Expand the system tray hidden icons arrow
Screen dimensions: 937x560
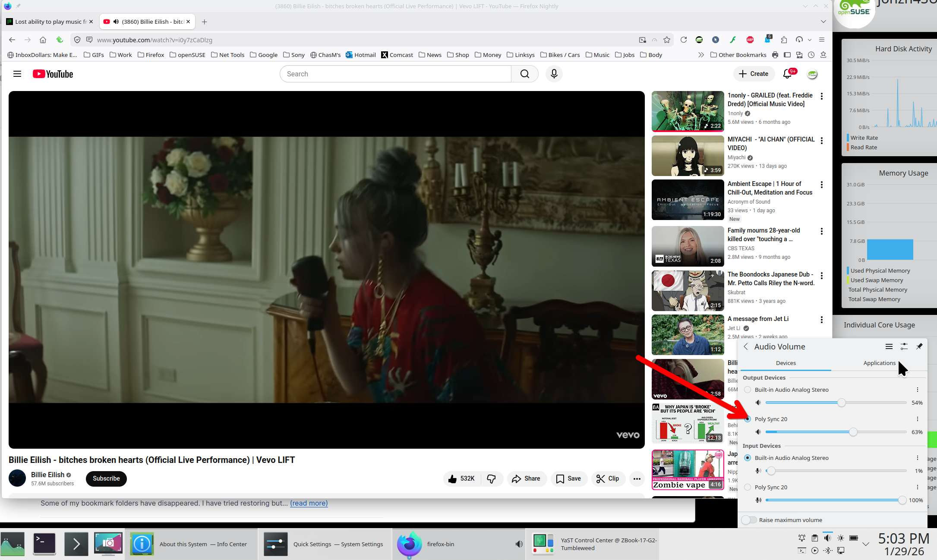[865, 544]
